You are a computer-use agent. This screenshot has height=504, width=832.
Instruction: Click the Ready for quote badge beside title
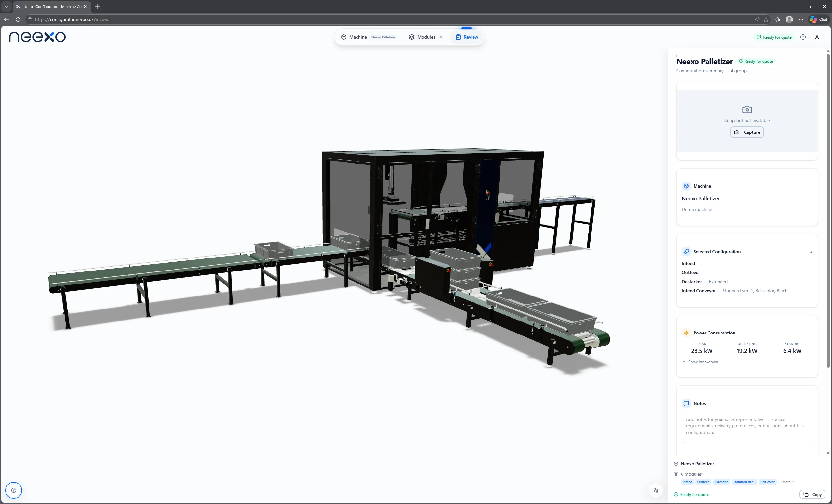[756, 61]
